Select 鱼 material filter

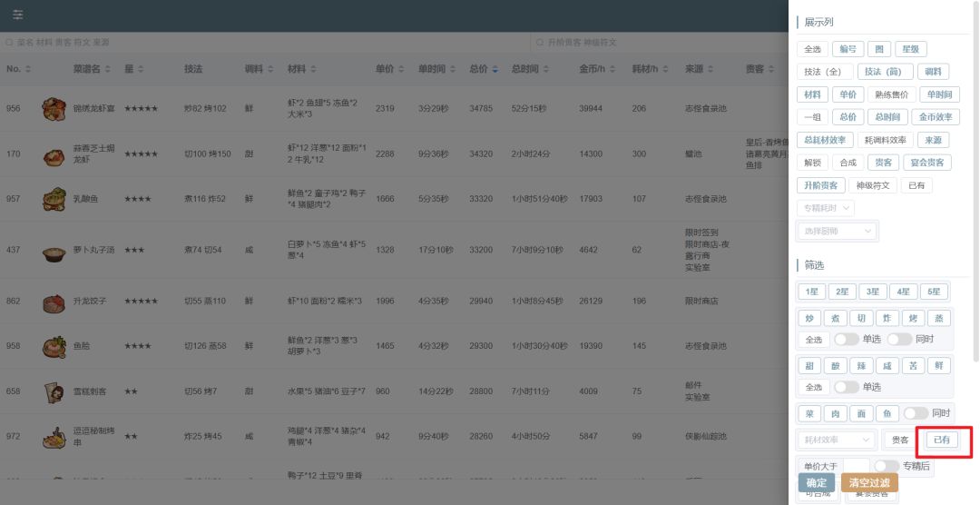coord(887,413)
